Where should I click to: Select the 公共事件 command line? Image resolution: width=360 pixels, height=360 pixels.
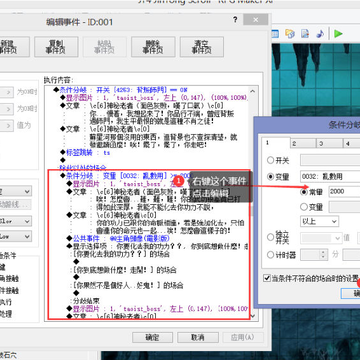tap(118, 239)
